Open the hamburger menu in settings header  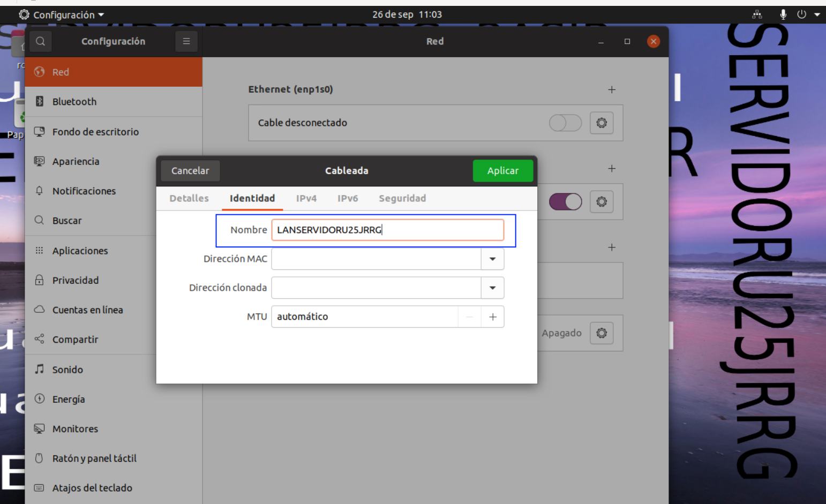pyautogui.click(x=186, y=41)
